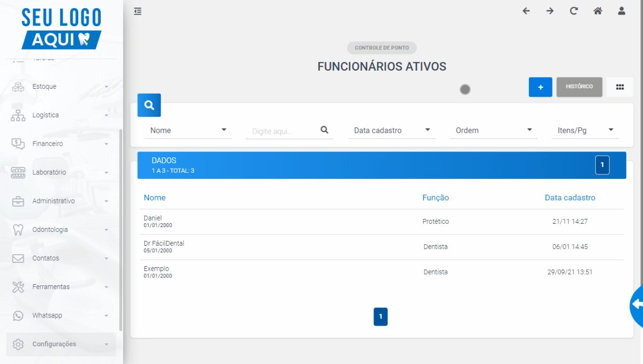Image resolution: width=643 pixels, height=364 pixels.
Task: Collapse the sidebar with the menu toggle icon
Action: [138, 11]
